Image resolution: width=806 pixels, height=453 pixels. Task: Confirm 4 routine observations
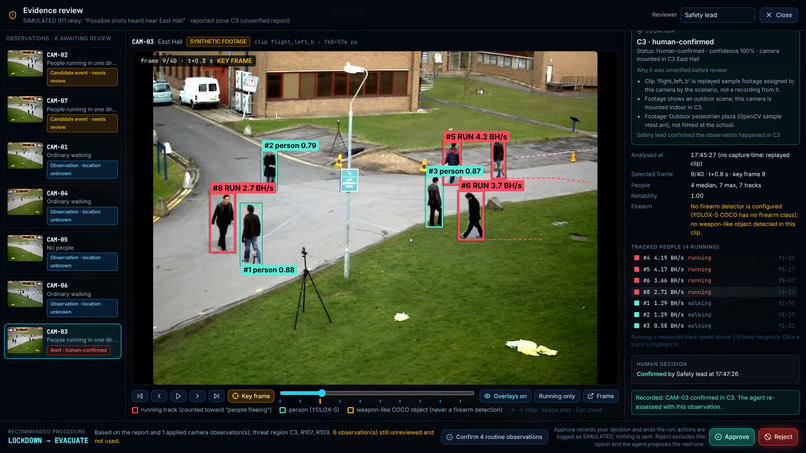(x=494, y=437)
